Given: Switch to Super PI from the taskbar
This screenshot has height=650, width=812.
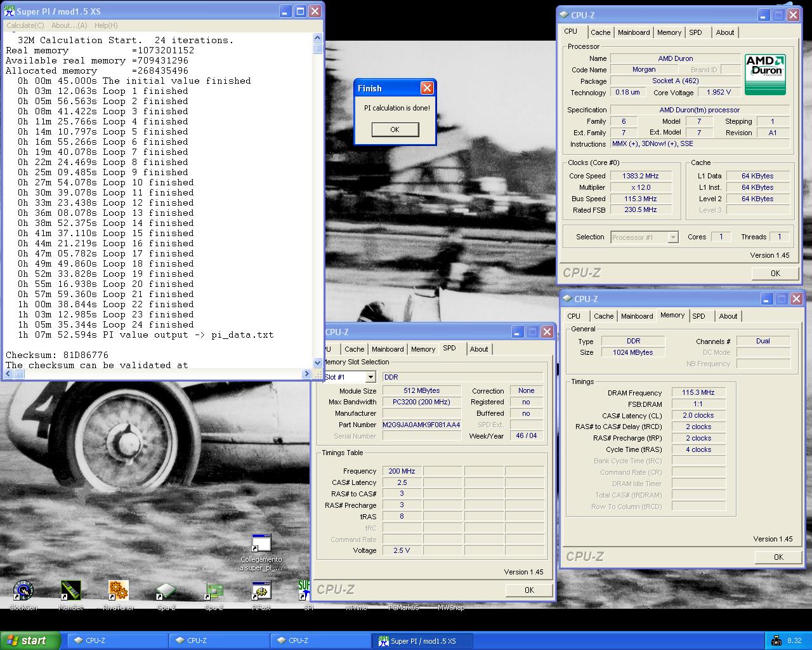Looking at the screenshot, I should click(422, 640).
